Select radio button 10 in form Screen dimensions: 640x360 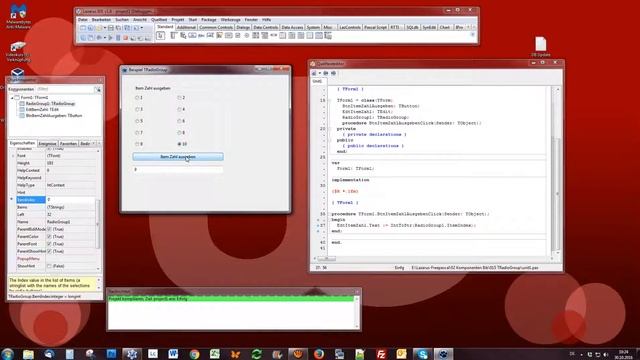179,144
